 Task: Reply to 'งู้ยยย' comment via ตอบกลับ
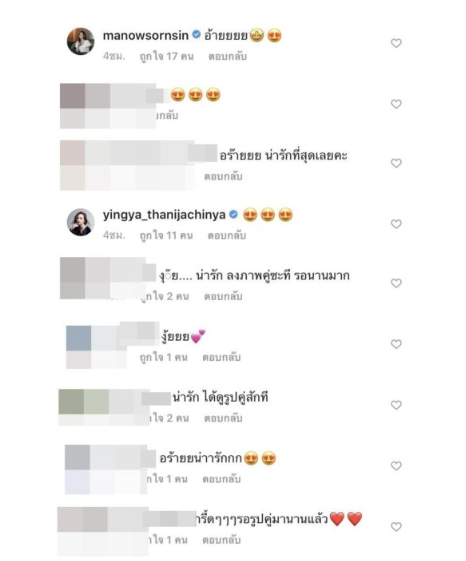tap(222, 357)
